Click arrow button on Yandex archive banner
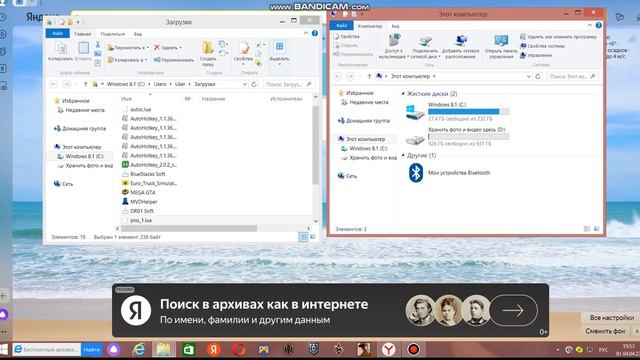 point(513,310)
